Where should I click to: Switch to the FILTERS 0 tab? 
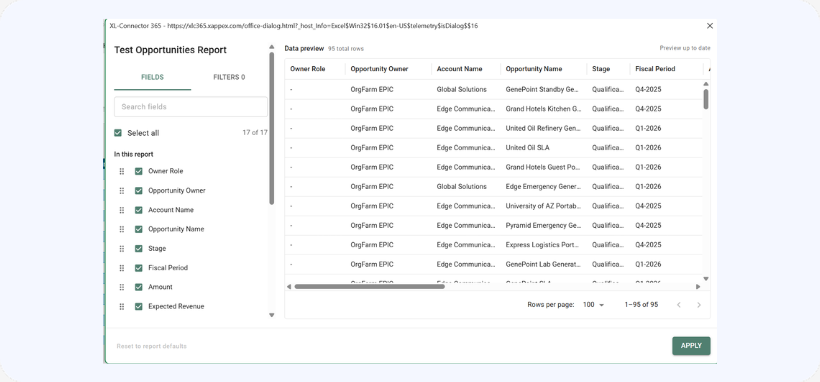point(229,77)
